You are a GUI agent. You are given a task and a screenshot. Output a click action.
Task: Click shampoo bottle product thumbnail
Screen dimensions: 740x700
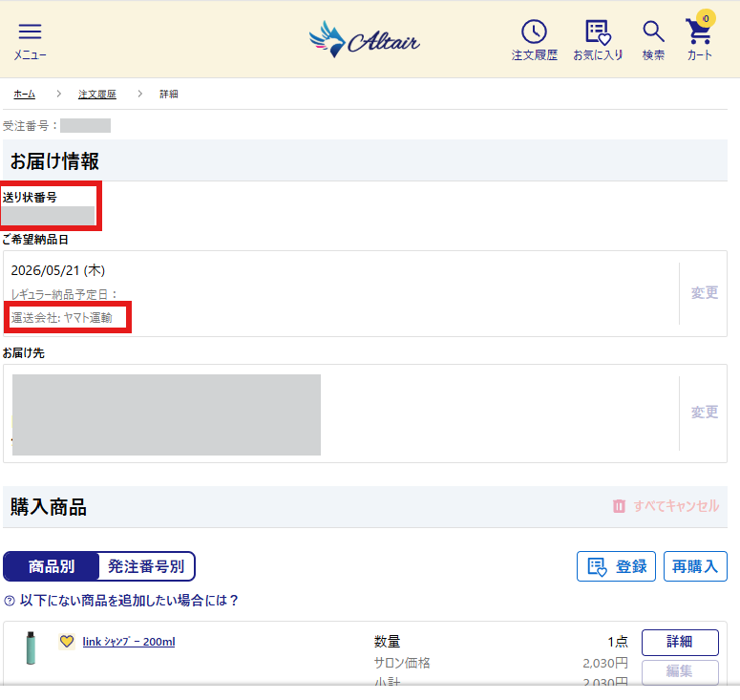[x=31, y=648]
